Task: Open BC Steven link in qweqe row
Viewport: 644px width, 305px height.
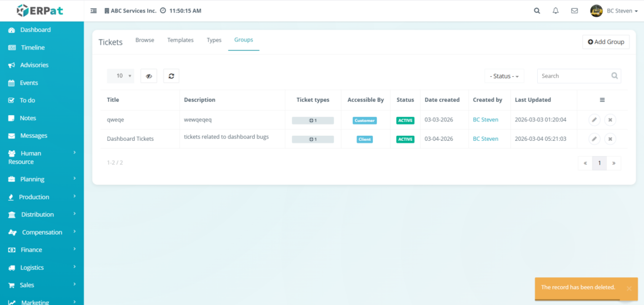Action: point(486,120)
